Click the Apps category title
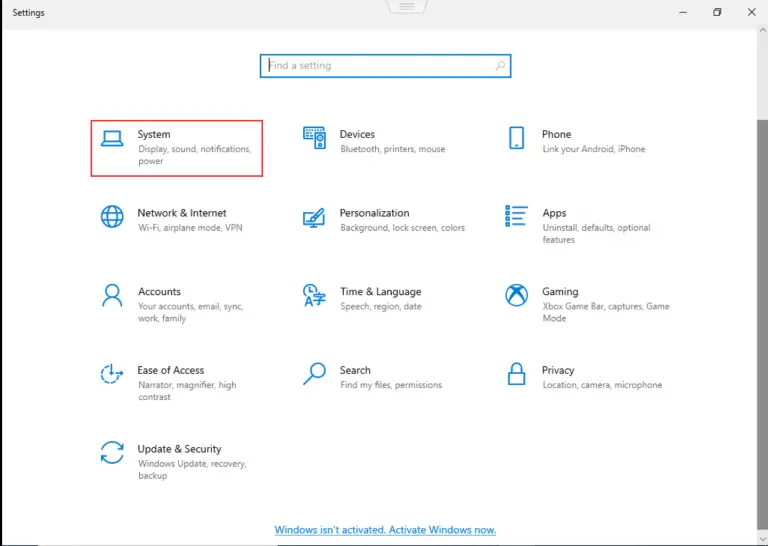Screen dimensions: 768x546 pos(554,213)
